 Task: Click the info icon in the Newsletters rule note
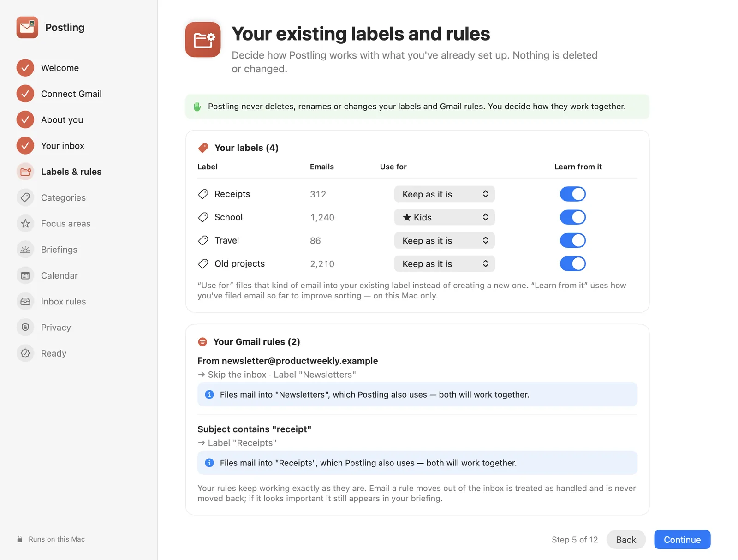[209, 394]
